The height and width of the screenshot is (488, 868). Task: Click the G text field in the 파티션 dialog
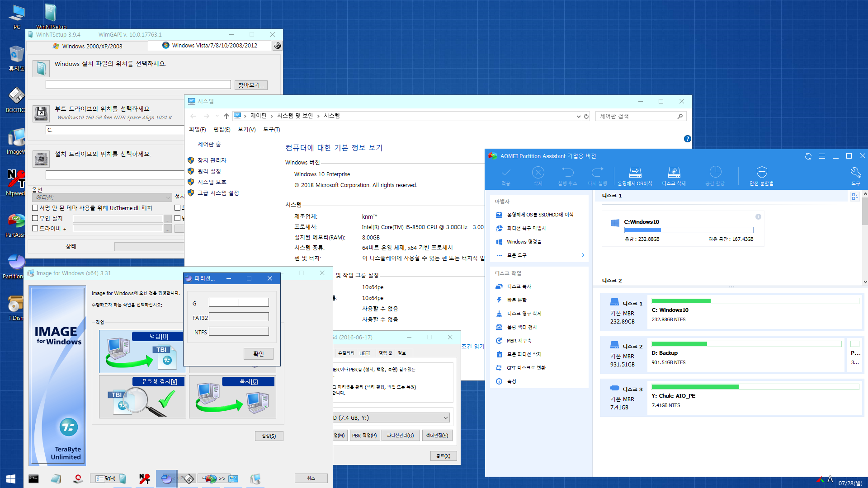[x=239, y=302]
